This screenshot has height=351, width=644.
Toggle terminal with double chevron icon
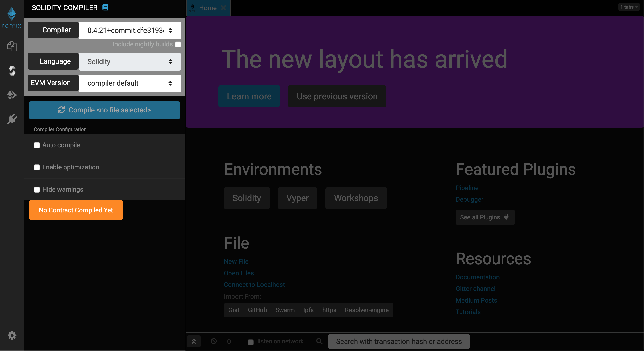(x=194, y=341)
